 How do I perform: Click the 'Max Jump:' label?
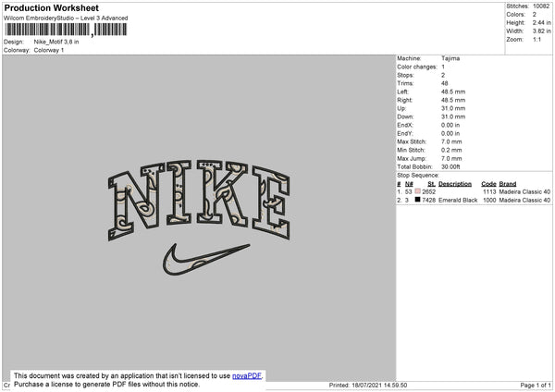(412, 158)
